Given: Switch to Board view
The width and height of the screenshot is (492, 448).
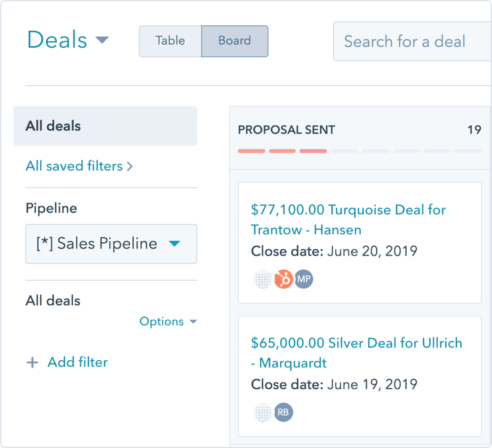Looking at the screenshot, I should click(x=234, y=41).
